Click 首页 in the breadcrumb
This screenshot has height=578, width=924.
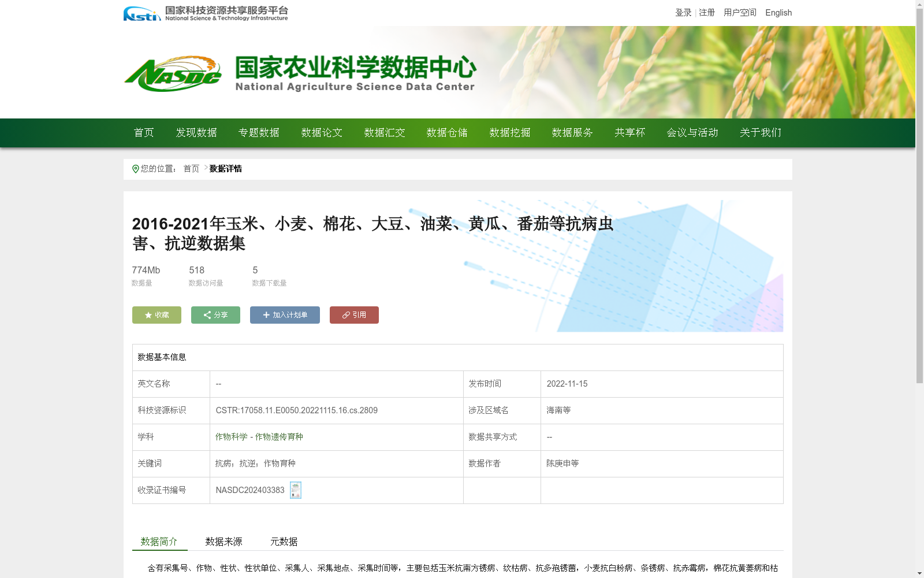coord(191,169)
